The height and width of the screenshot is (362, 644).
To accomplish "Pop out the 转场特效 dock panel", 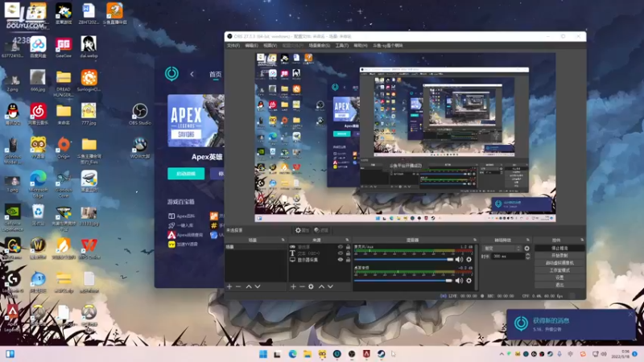I will click(528, 240).
